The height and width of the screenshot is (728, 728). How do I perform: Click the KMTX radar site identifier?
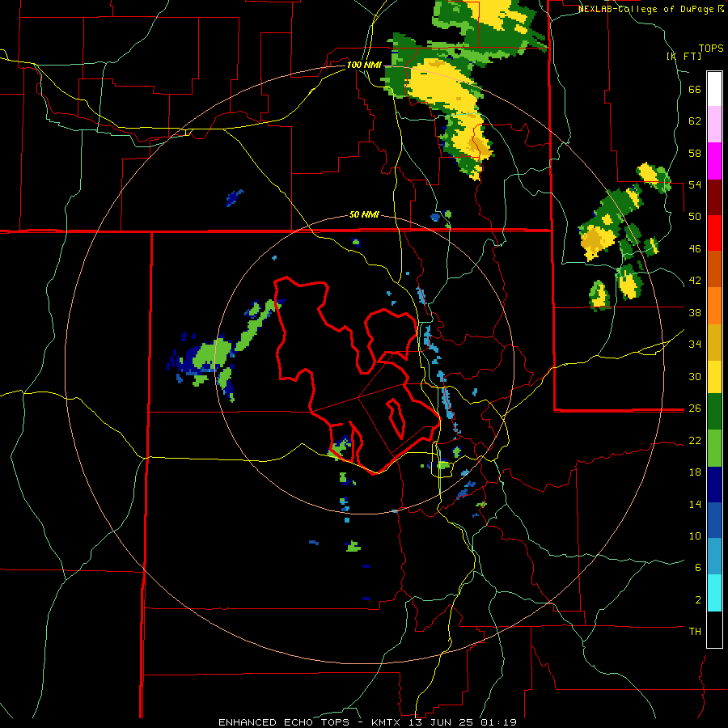click(385, 722)
